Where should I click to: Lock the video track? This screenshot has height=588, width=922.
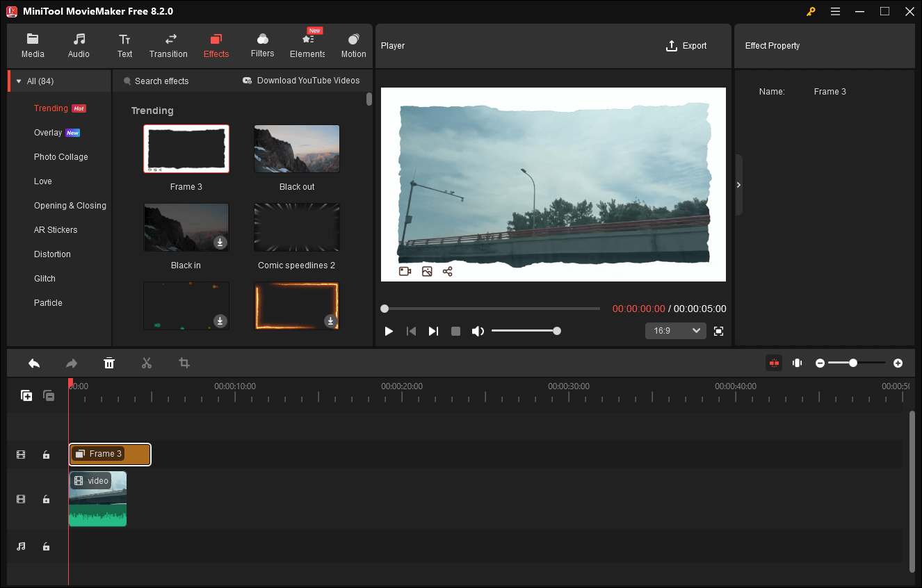click(x=46, y=499)
